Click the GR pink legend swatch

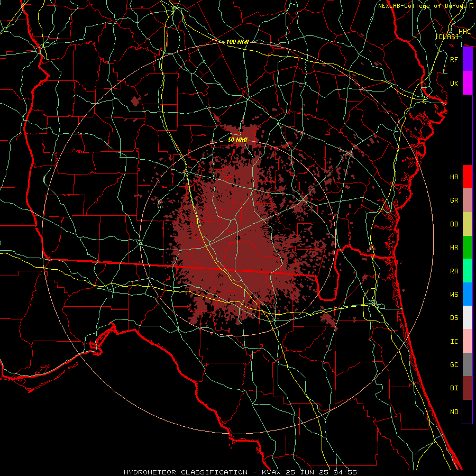click(467, 200)
